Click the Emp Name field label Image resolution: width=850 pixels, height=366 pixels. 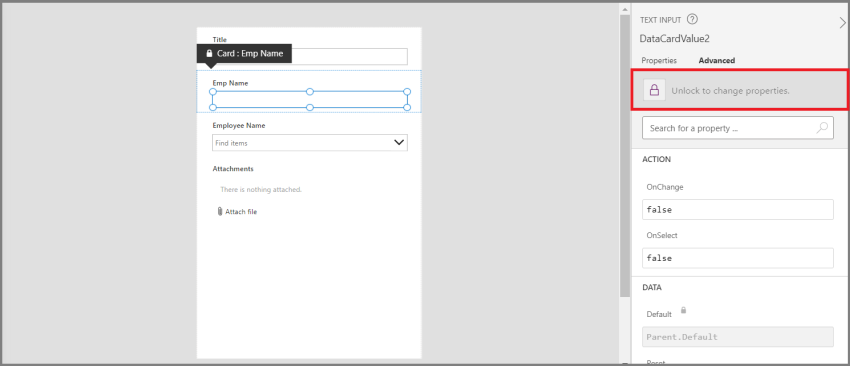point(230,83)
